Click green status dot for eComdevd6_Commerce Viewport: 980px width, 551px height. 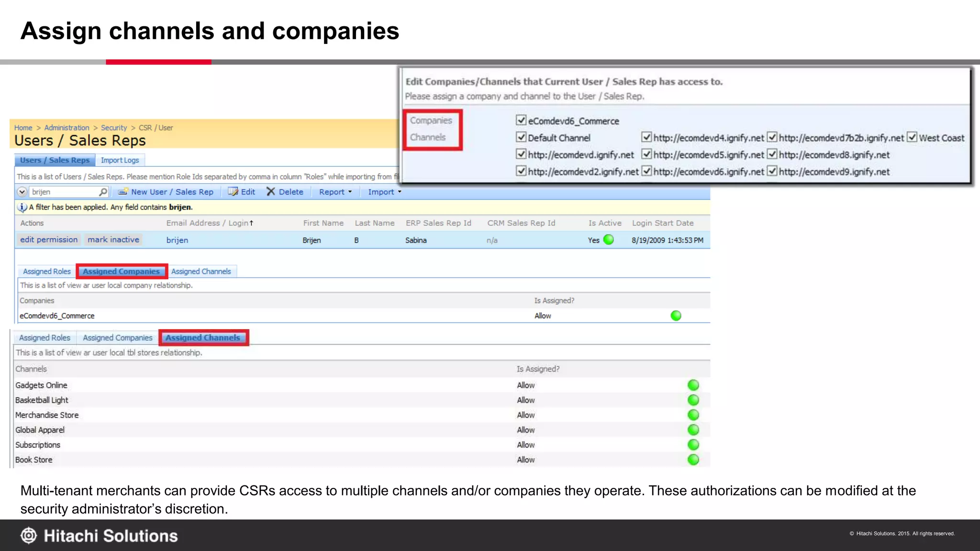(x=676, y=316)
